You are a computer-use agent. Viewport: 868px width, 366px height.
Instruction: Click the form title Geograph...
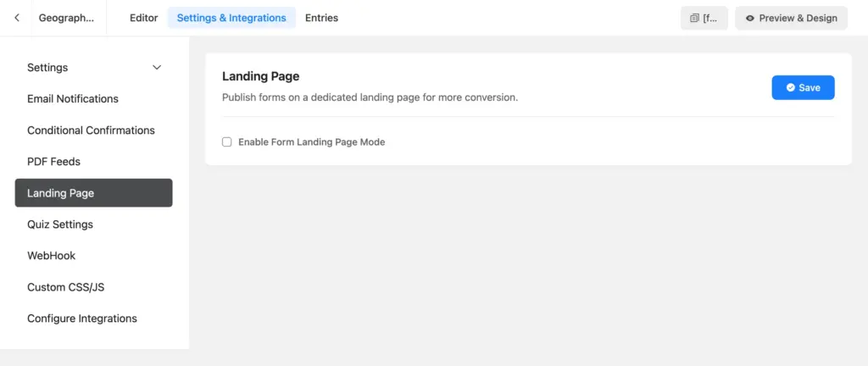coord(66,18)
